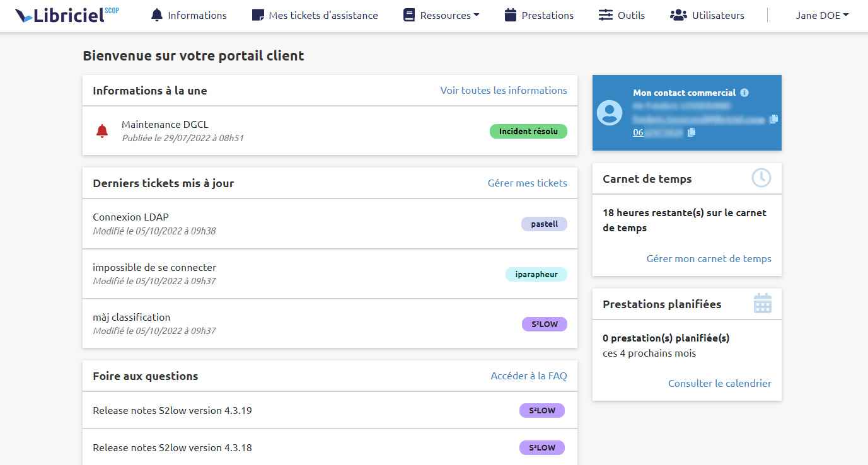868x465 pixels.
Task: Click the contact phone number starting with 06
Action: point(658,132)
